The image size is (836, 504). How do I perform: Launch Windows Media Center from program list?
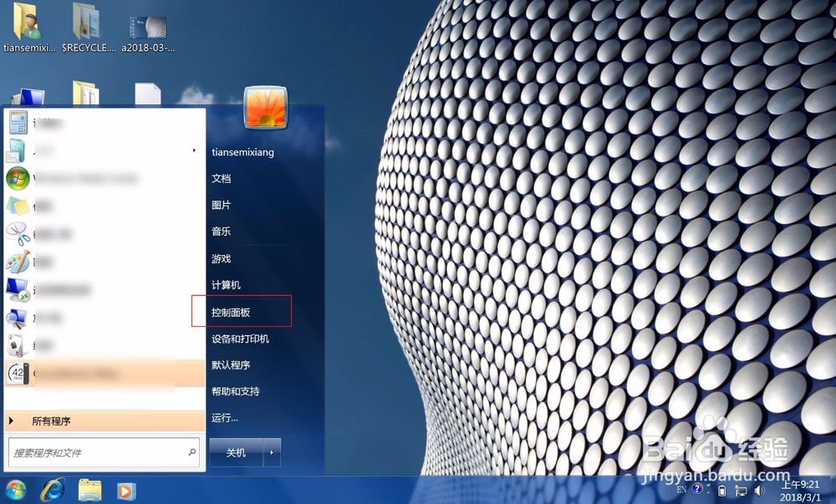(x=18, y=177)
